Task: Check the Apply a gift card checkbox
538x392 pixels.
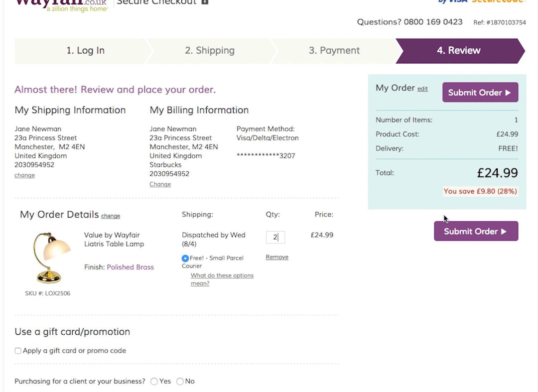Action: [x=17, y=351]
